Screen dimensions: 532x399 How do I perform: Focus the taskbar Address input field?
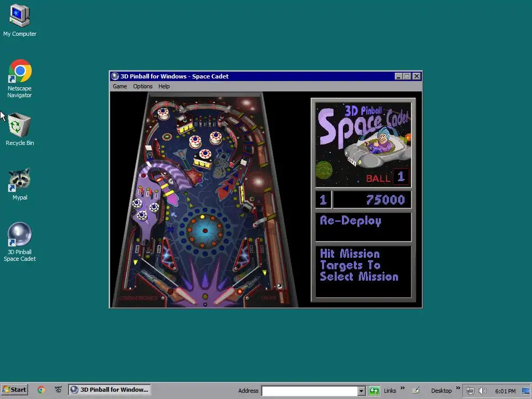pyautogui.click(x=310, y=391)
